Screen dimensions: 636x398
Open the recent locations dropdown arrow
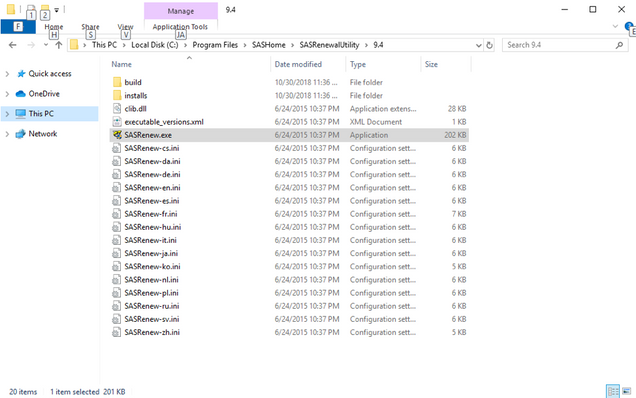(45, 45)
